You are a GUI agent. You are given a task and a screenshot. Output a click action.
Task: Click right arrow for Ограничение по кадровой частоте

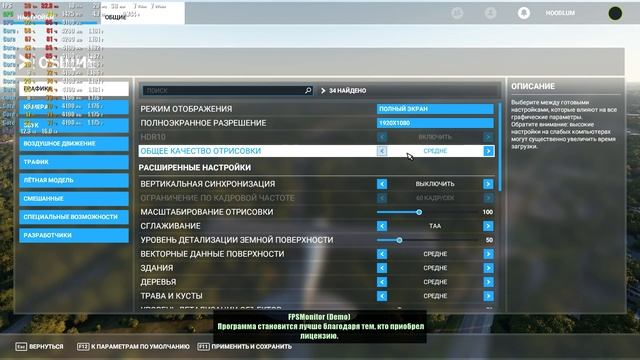click(488, 198)
